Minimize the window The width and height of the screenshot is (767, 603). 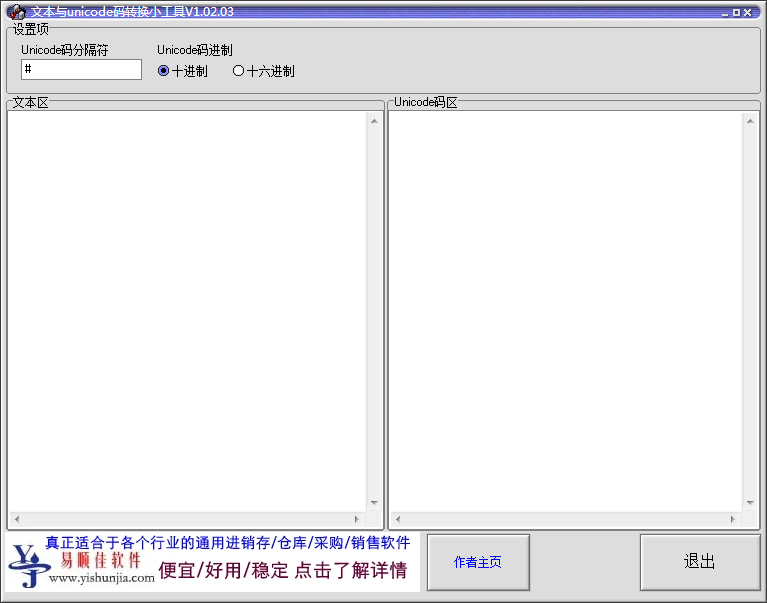(725, 13)
